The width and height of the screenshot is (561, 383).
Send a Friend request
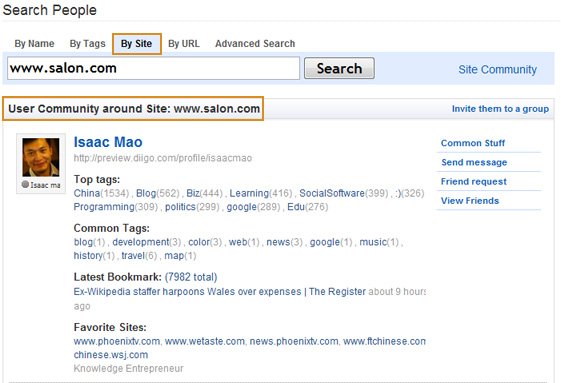point(474,182)
